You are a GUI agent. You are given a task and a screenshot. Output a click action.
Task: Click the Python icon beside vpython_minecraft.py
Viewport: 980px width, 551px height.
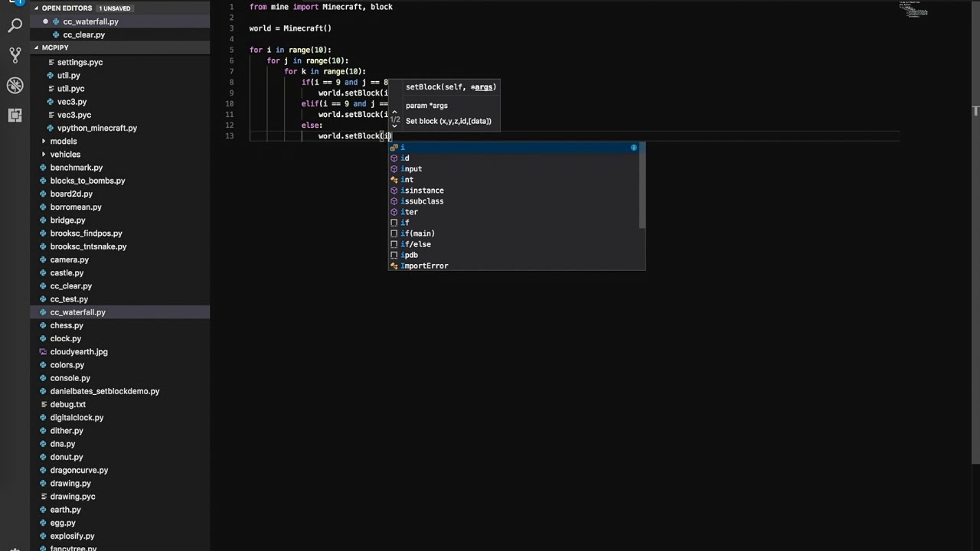(x=51, y=129)
